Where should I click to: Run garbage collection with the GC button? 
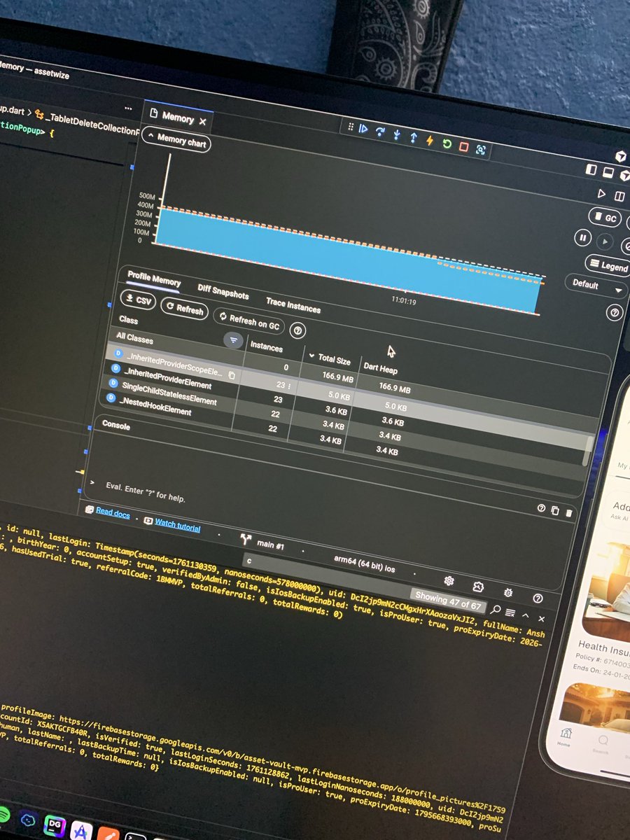pyautogui.click(x=605, y=218)
